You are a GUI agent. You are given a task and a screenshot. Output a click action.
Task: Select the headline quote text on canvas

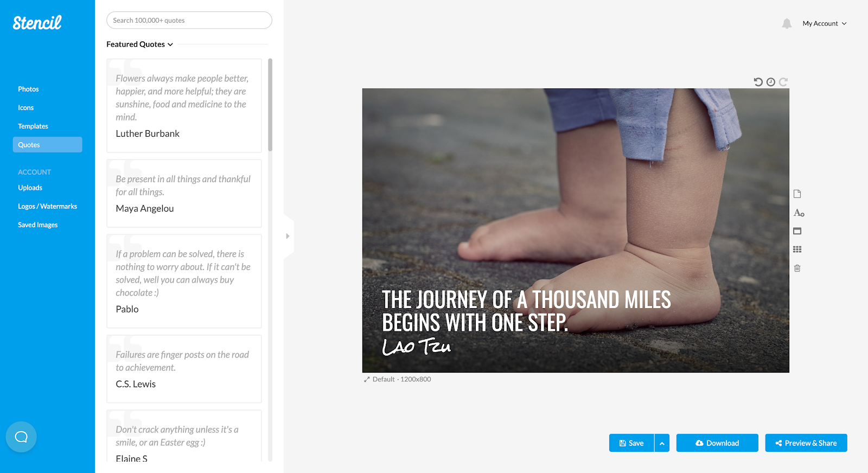click(526, 311)
